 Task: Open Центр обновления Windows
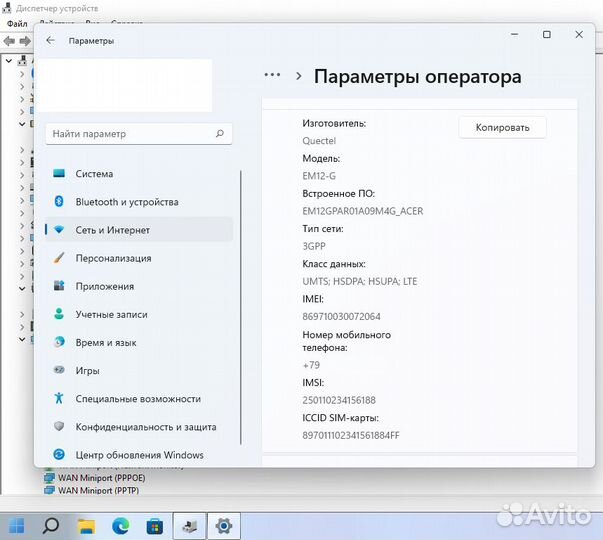(139, 455)
